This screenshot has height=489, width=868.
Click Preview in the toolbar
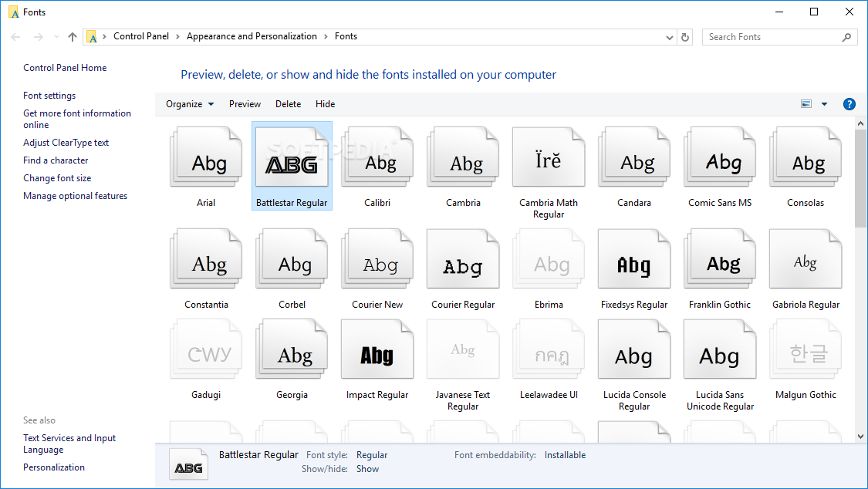(245, 104)
